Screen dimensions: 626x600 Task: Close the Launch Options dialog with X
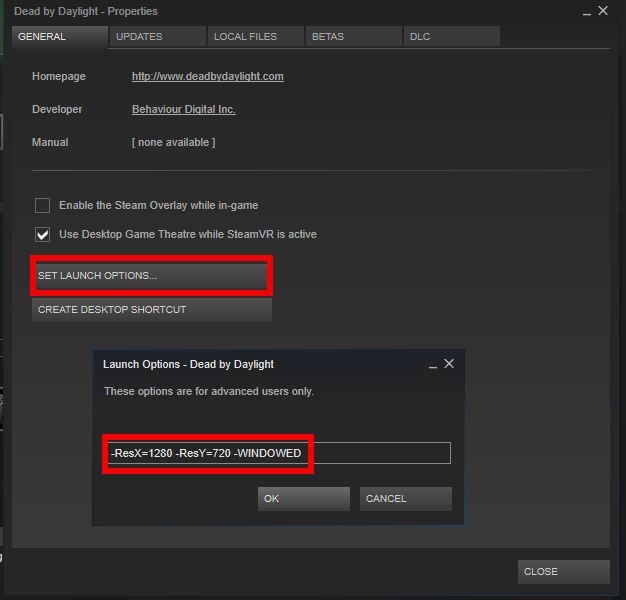(x=449, y=364)
